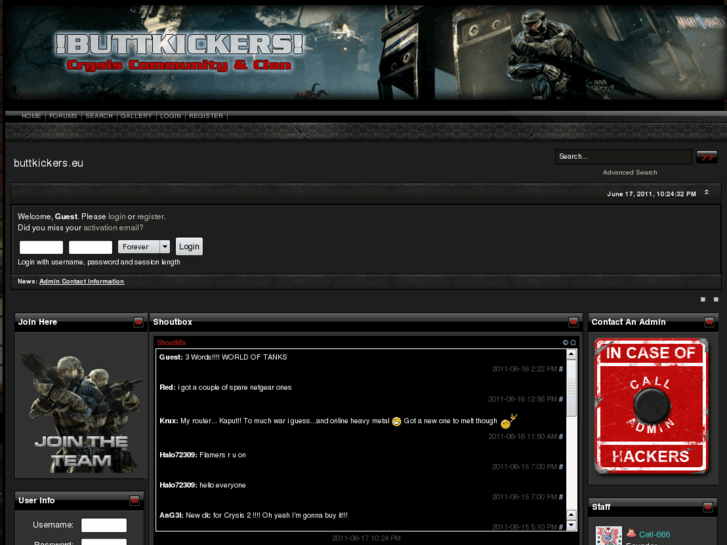Click the staff member icon beside Cell-666
Image resolution: width=727 pixels, height=545 pixels.
point(631,533)
